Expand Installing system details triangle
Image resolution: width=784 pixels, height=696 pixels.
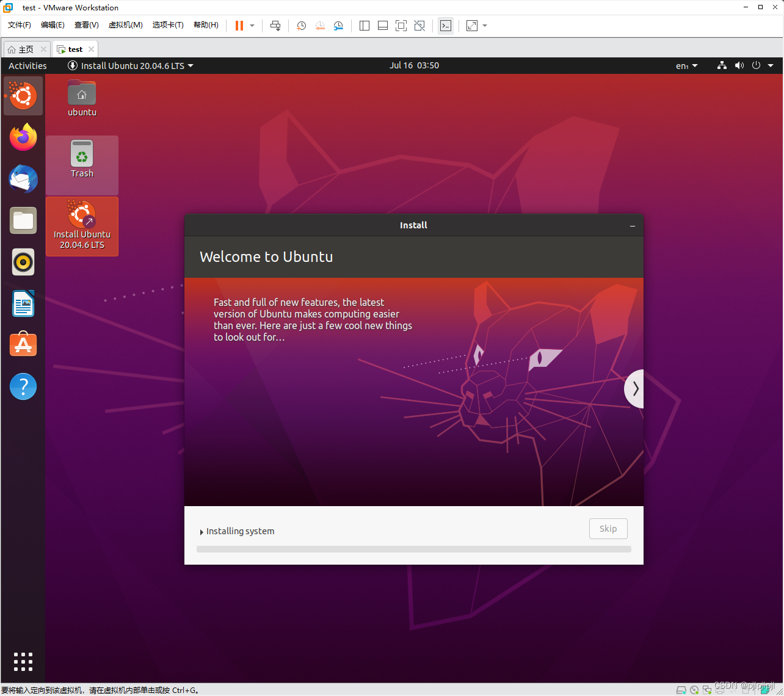[201, 532]
